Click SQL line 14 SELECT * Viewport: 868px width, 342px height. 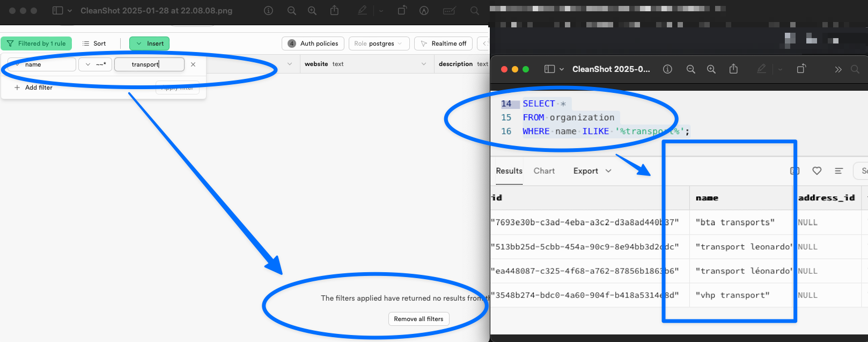click(x=544, y=104)
